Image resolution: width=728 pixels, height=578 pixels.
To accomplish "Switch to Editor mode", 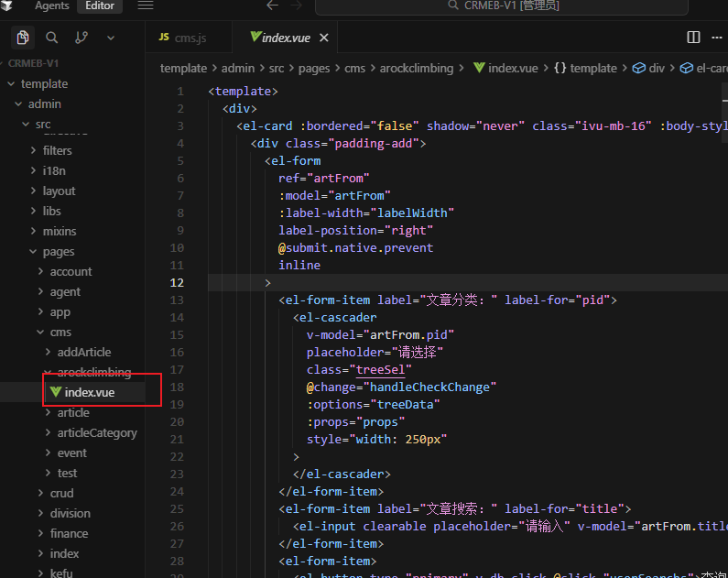I will [100, 5].
